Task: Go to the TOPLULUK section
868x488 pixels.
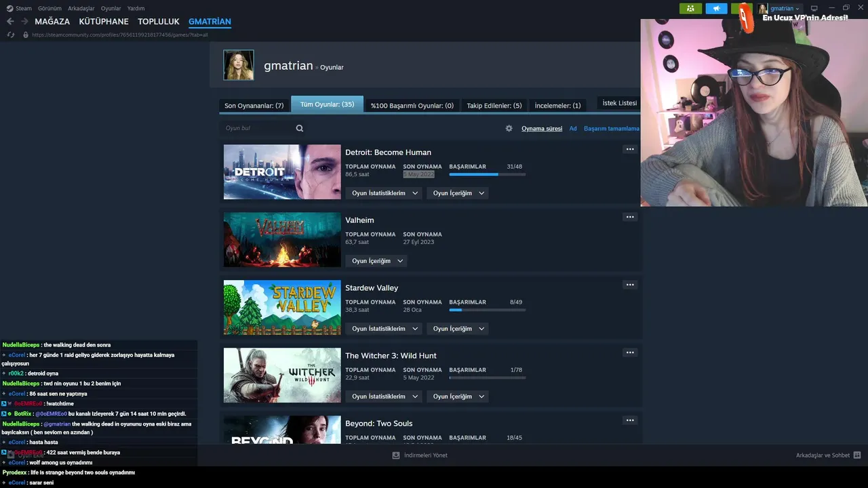Action: pyautogui.click(x=159, y=22)
